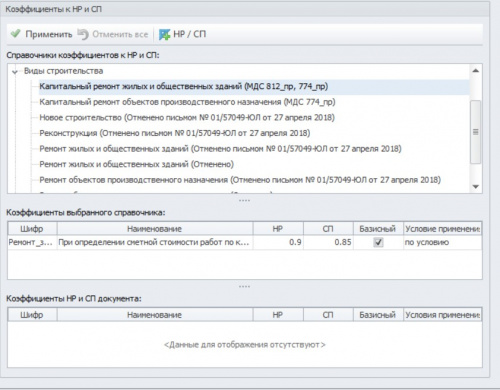This screenshot has height=390, width=500.
Task: Click the splitter dots below the directory list
Action: 244,201
